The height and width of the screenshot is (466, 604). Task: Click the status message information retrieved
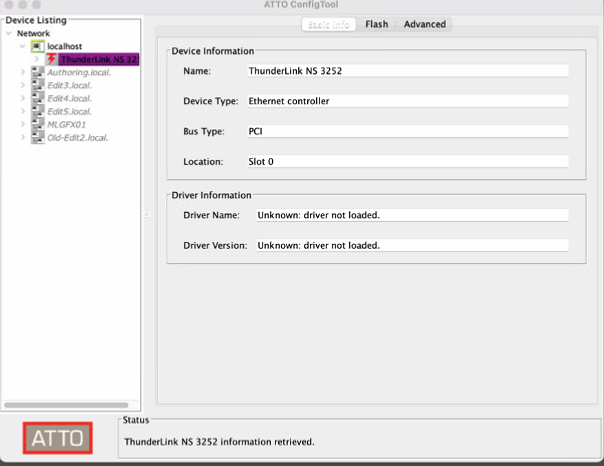pos(219,442)
